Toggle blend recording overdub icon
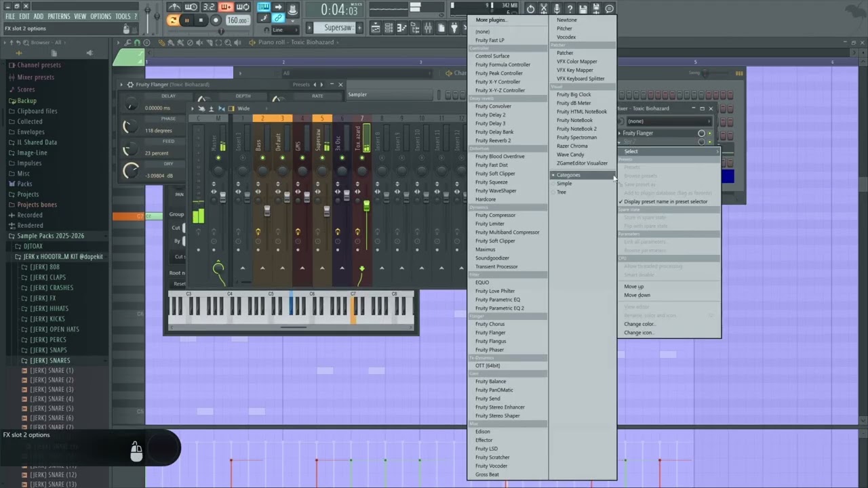 (x=225, y=7)
